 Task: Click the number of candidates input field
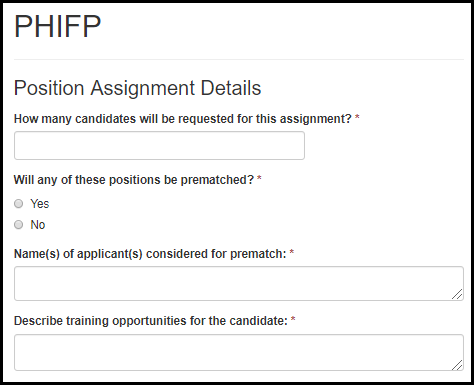click(x=159, y=145)
